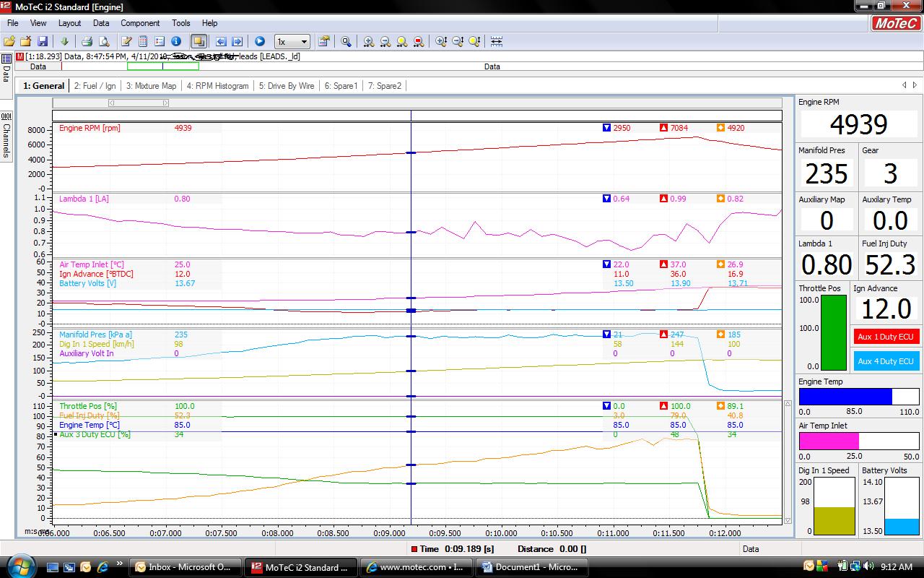Click the Open file folder icon
This screenshot has height=578, width=924.
[9, 42]
